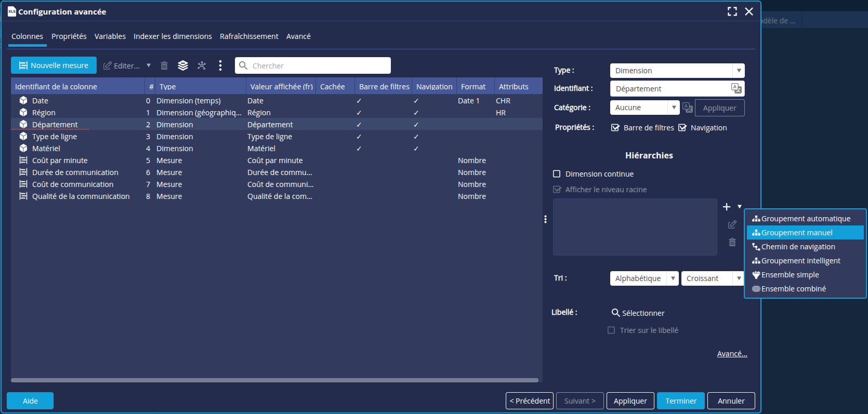Click the Chercher search field
The image size is (868, 414).
tap(313, 65)
